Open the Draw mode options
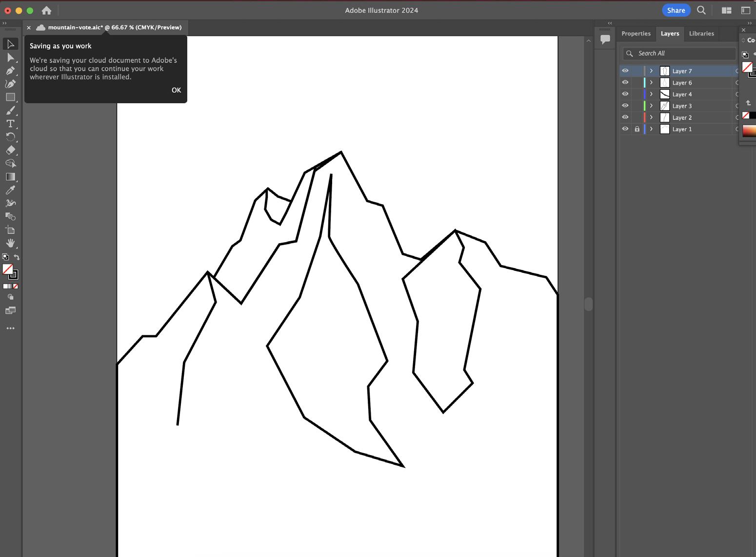This screenshot has height=557, width=756. [10, 297]
